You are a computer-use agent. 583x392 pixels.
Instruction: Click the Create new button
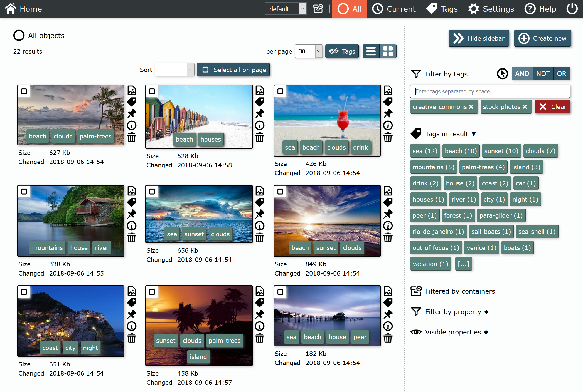(542, 38)
